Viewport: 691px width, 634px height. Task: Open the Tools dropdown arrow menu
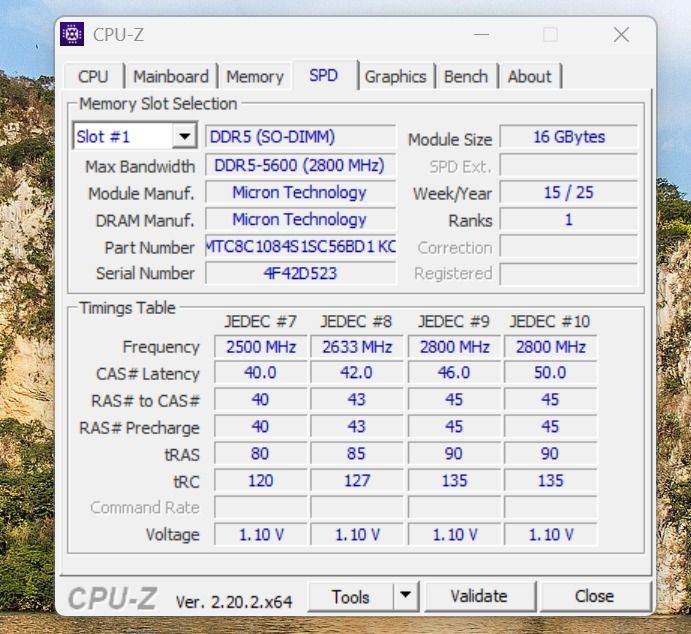click(x=406, y=596)
